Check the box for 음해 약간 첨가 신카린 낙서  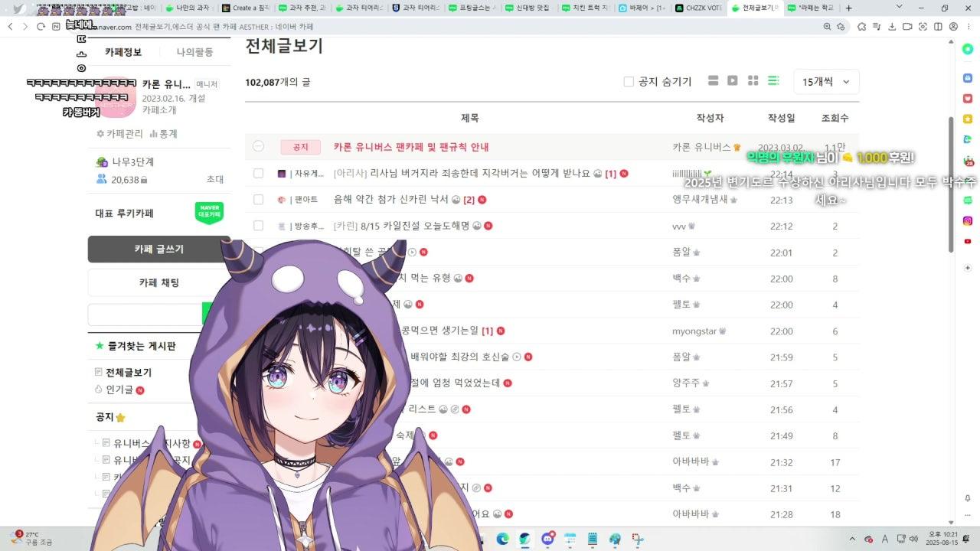click(258, 200)
